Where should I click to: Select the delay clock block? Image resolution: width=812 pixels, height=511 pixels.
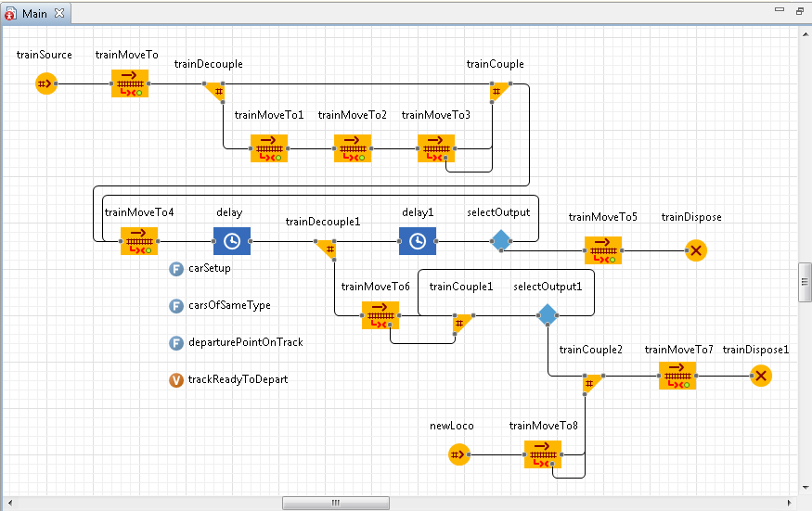point(232,241)
